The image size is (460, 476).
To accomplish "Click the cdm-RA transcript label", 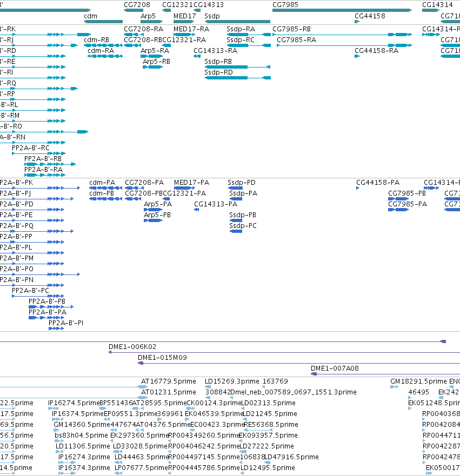I will (101, 51).
